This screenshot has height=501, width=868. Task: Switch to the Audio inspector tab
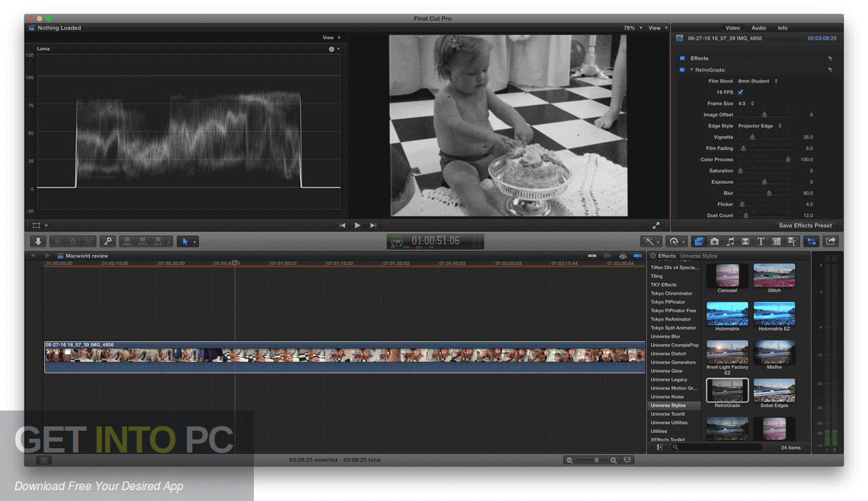coord(759,28)
